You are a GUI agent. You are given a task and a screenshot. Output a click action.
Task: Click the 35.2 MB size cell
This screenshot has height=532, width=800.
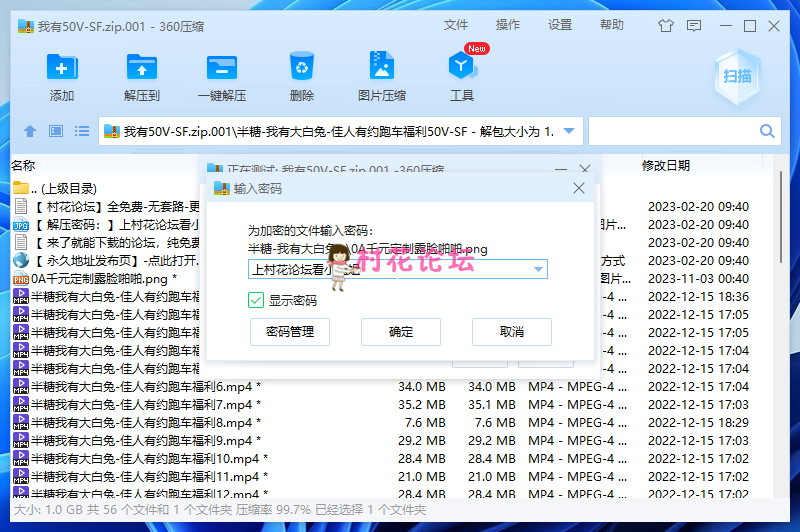pos(421,405)
